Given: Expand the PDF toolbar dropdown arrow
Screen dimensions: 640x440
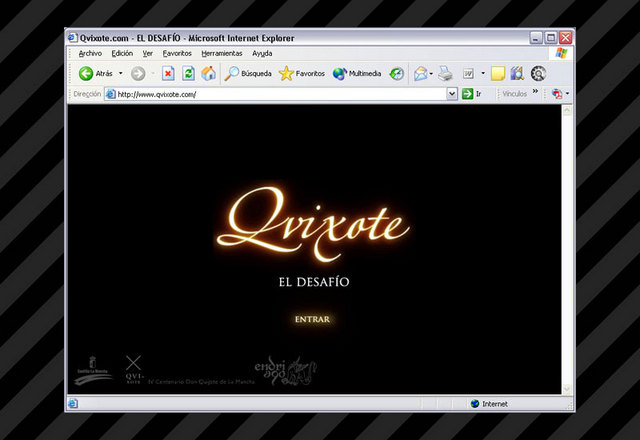Looking at the screenshot, I should (x=567, y=94).
